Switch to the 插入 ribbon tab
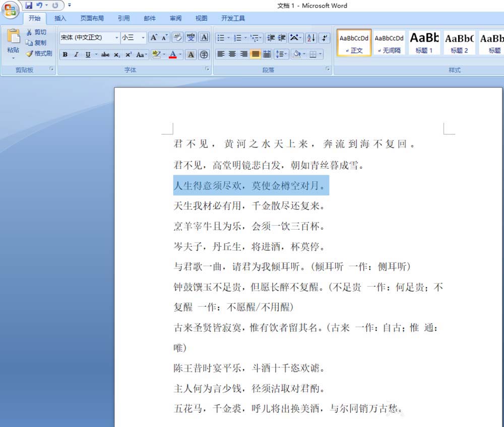 click(60, 18)
